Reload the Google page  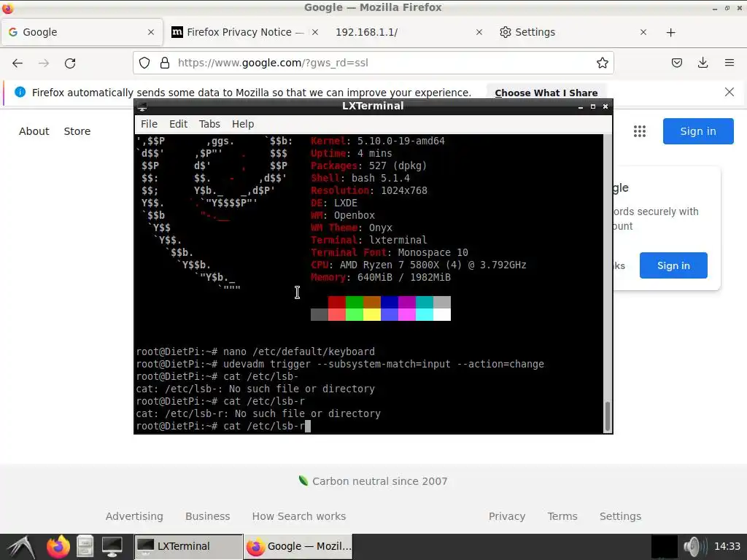click(70, 63)
